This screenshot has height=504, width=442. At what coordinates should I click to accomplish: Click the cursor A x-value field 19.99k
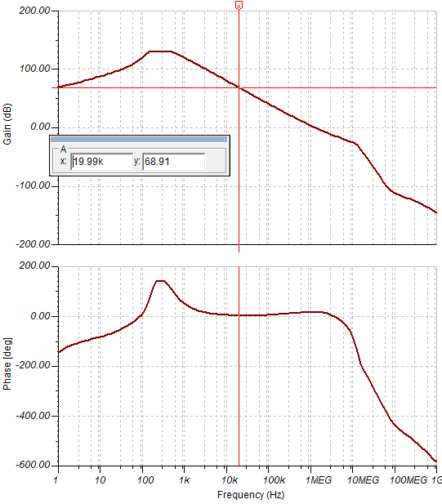coord(101,162)
